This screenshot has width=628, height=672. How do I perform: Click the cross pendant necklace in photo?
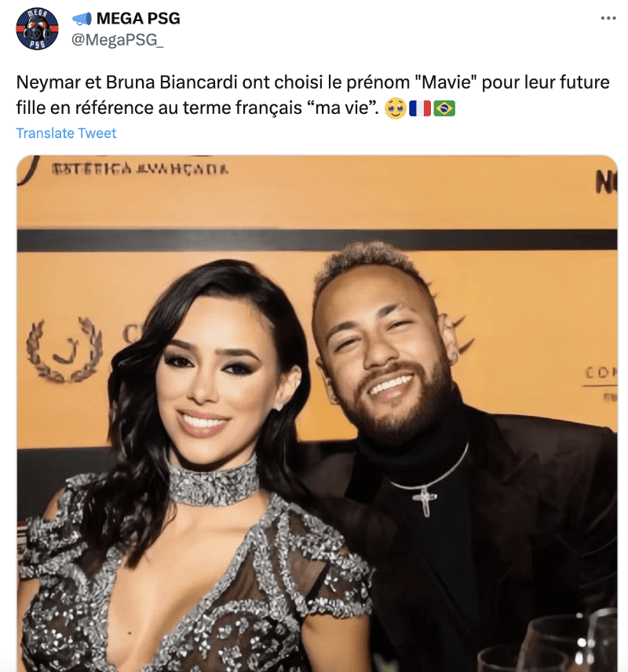[x=425, y=501]
